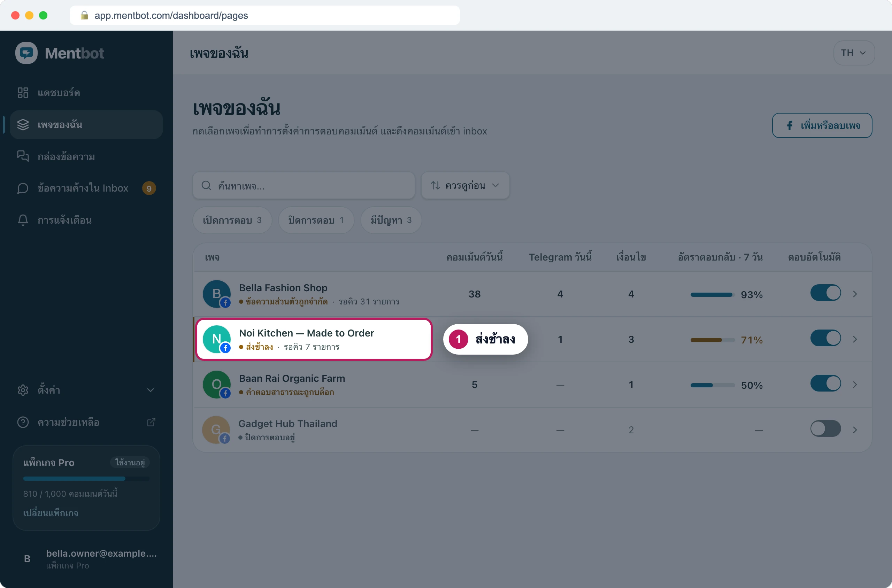
Task: Focus the ค้นหาเพจ search field
Action: (303, 185)
